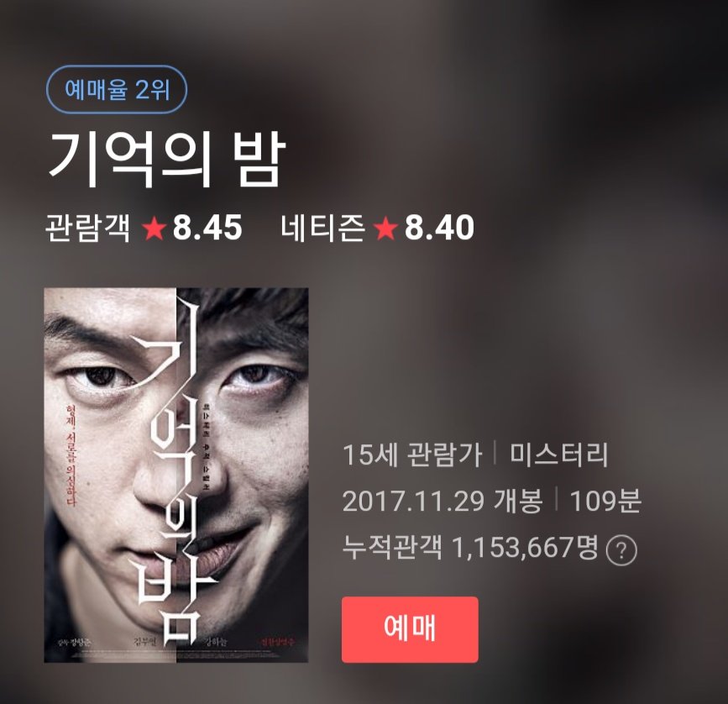Viewport: 728px width, 704px height.
Task: Select the 기억의 밤 movie title heading
Action: click(x=165, y=160)
